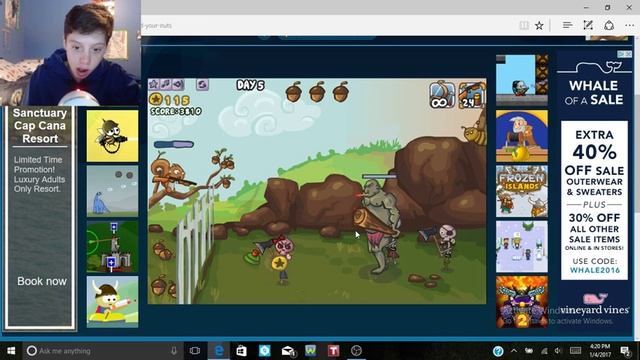Click the Make a Web Note pen icon
The width and height of the screenshot is (640, 360).
coord(588,25)
